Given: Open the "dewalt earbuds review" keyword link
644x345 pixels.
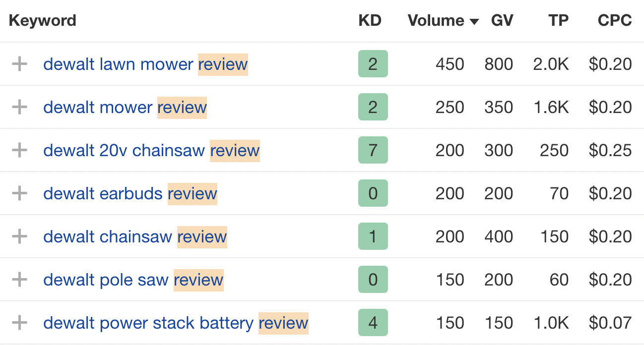Looking at the screenshot, I should 130,193.
